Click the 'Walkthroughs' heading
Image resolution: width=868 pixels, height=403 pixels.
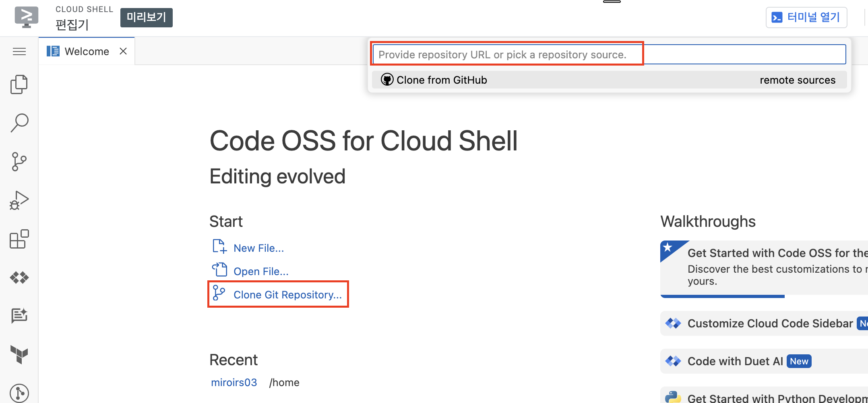708,222
